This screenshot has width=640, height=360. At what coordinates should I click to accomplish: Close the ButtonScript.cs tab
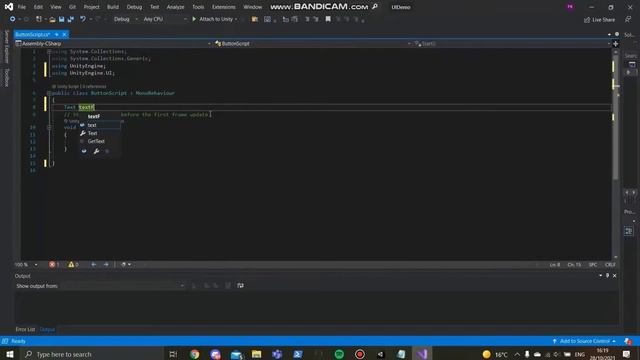click(64, 35)
